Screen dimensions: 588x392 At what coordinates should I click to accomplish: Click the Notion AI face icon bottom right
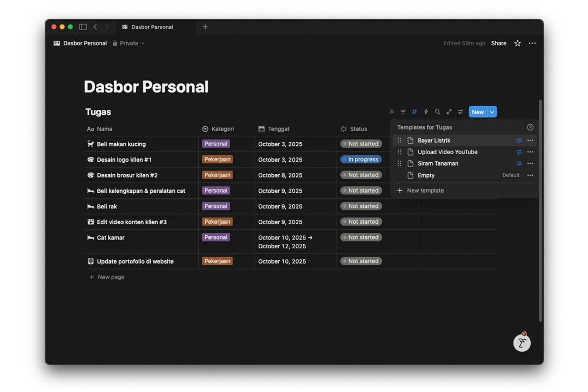522,342
